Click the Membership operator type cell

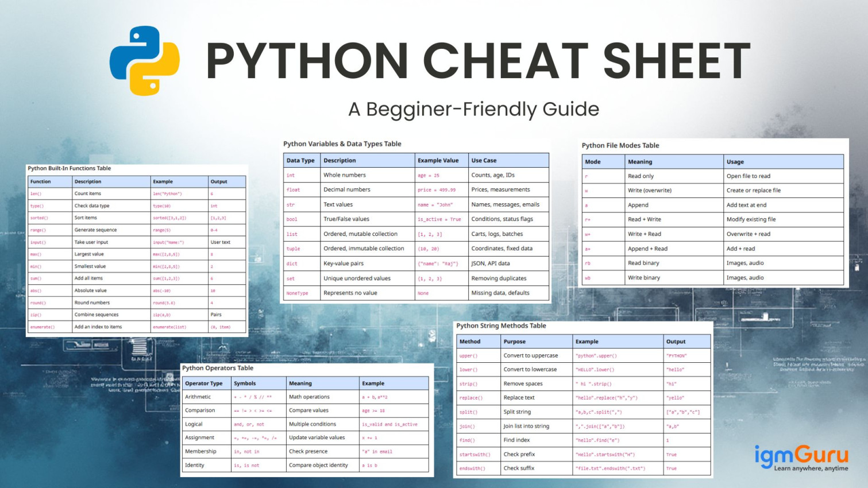click(x=200, y=451)
